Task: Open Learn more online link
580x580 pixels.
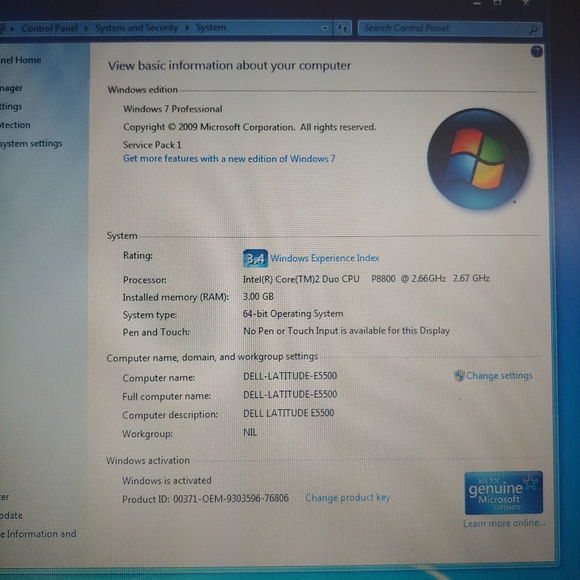Action: (504, 523)
